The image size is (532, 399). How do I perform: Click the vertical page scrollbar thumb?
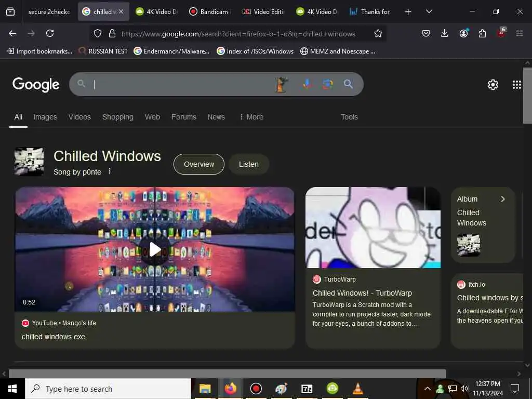(x=527, y=96)
